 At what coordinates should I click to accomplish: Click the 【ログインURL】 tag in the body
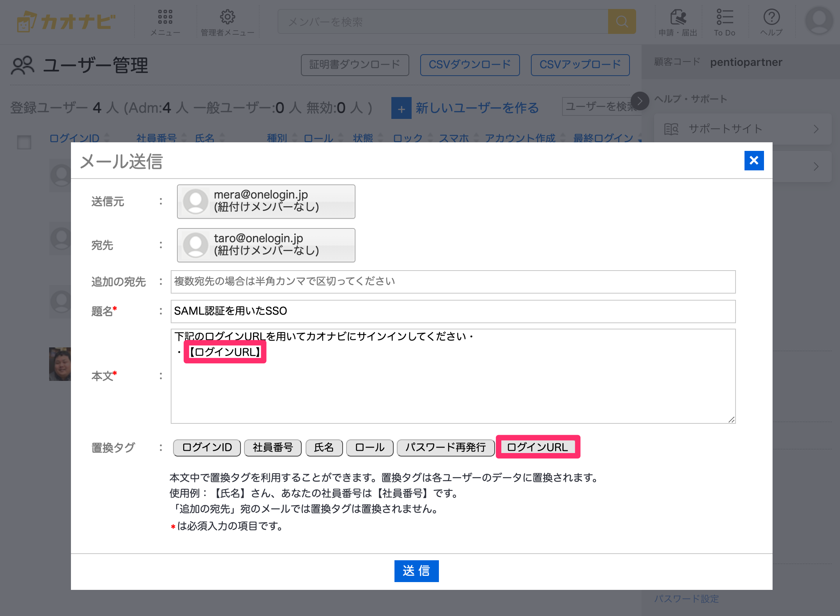tap(225, 352)
